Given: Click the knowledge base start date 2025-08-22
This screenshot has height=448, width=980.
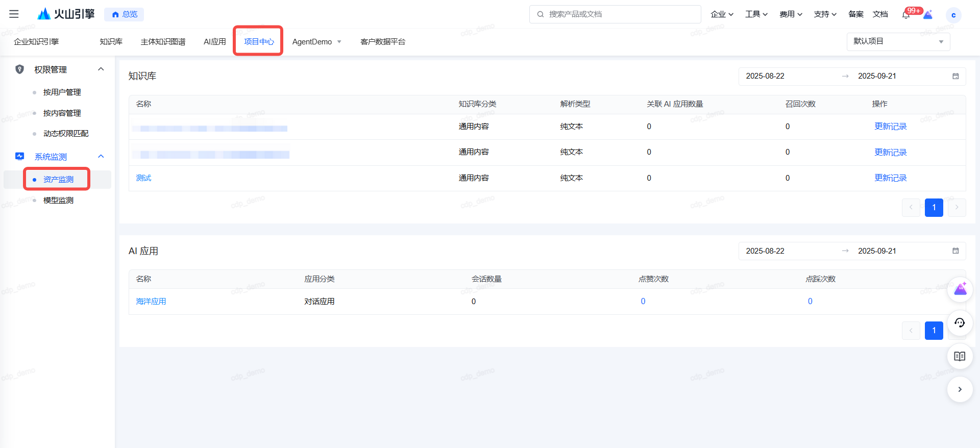Looking at the screenshot, I should 765,76.
